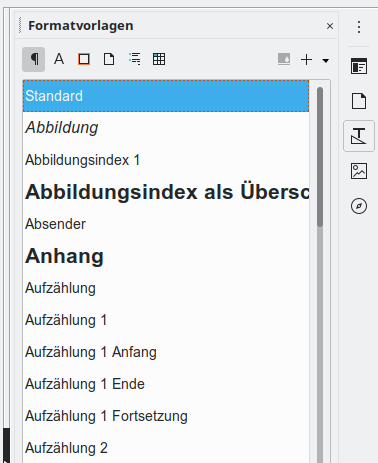Close the Formatvorlagen panel
Screen dimensions: 378x463
point(330,26)
